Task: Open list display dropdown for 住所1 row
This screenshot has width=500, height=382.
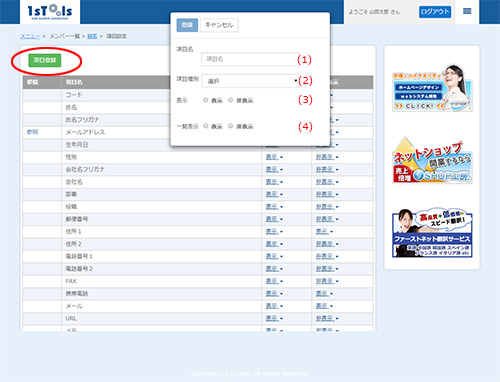Action: pyautogui.click(x=324, y=231)
